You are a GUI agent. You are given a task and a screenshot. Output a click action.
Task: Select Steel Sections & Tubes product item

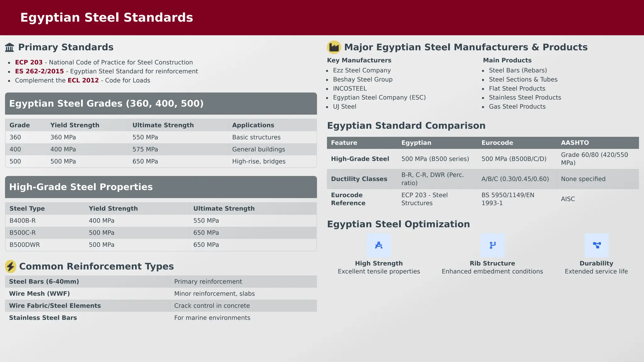tap(523, 80)
